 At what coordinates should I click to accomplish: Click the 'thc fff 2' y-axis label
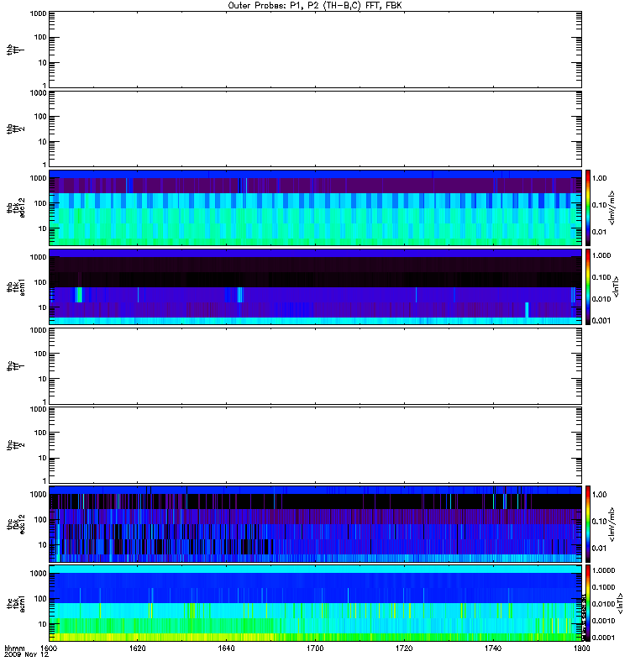[x=16, y=445]
